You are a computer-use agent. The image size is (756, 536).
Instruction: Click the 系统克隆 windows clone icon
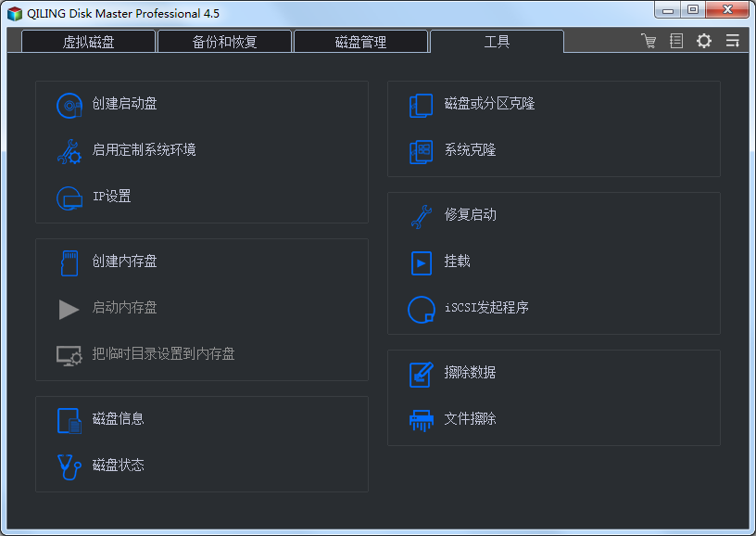pos(421,151)
